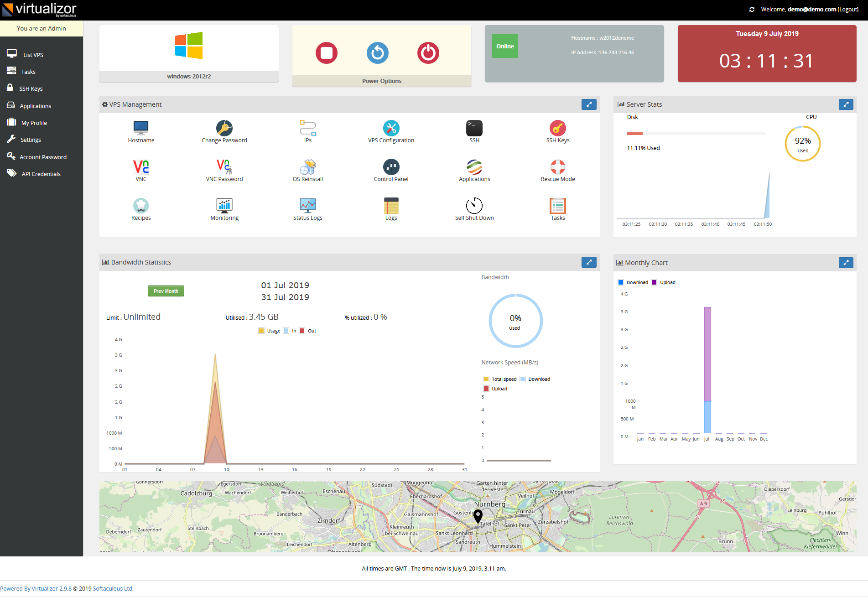Screen dimensions: 868x597
Task: Expand the Bandwidth Statistics panel
Action: pos(589,262)
